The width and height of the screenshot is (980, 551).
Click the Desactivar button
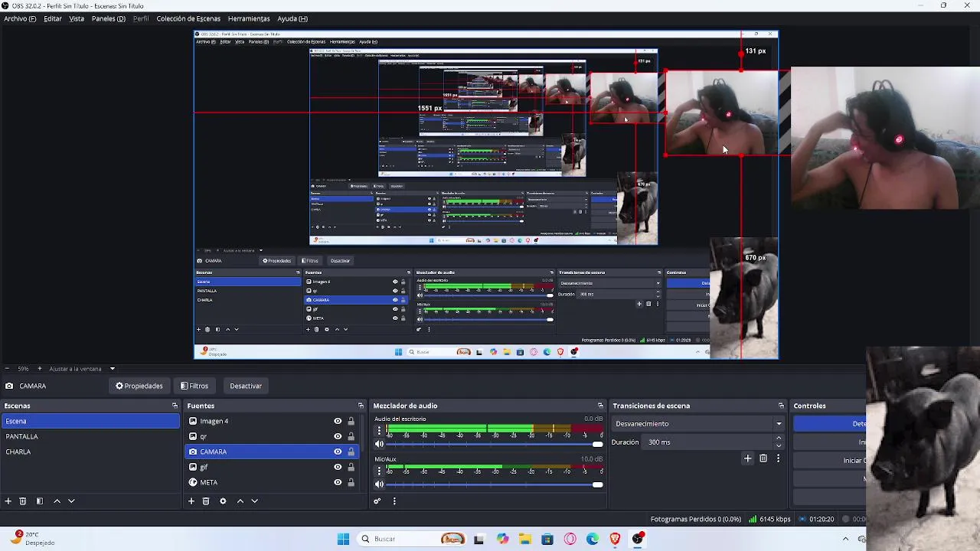[246, 386]
